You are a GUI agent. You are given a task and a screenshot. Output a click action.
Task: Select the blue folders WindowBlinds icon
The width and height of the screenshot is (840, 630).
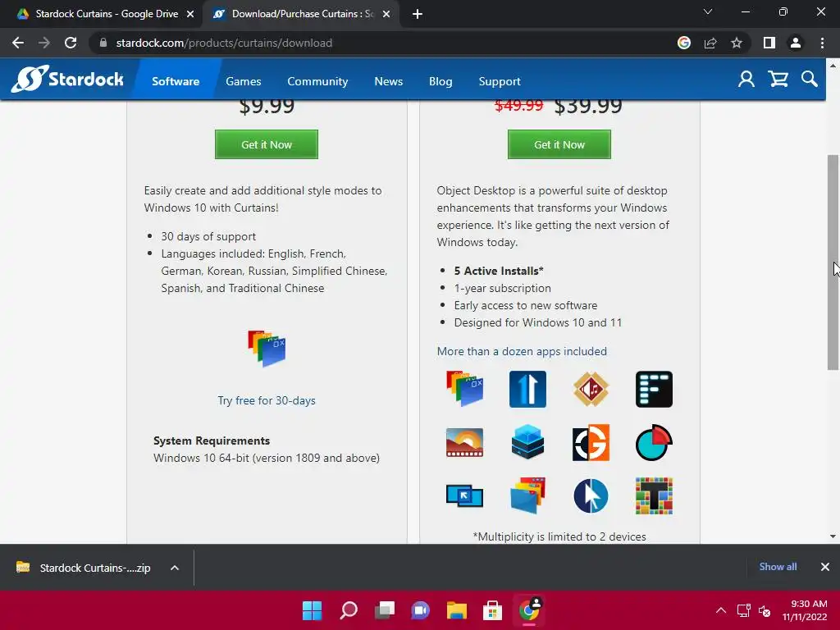point(527,496)
